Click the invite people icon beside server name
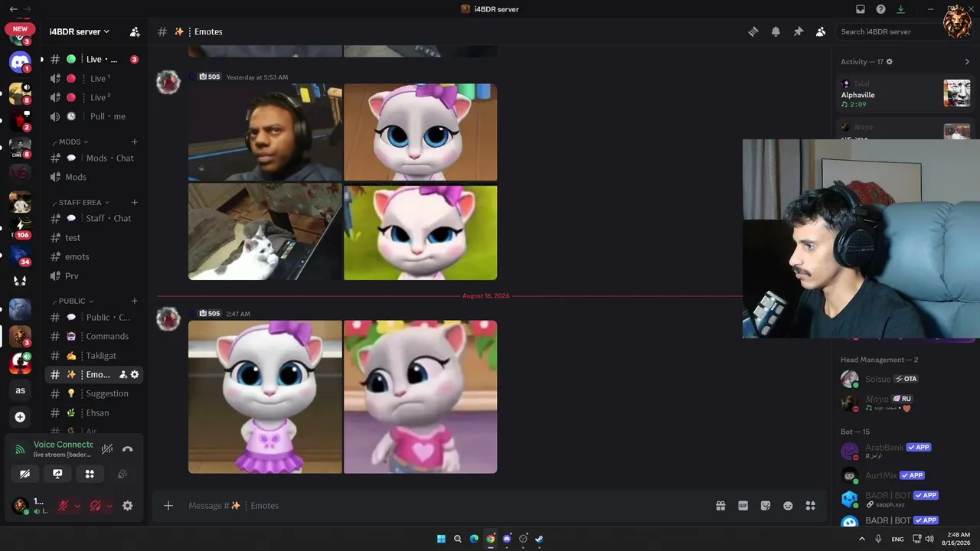This screenshot has height=551, width=980. (x=135, y=31)
